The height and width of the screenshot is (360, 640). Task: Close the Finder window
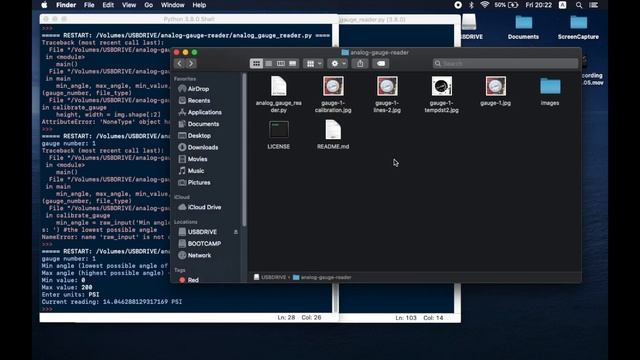tap(176, 52)
